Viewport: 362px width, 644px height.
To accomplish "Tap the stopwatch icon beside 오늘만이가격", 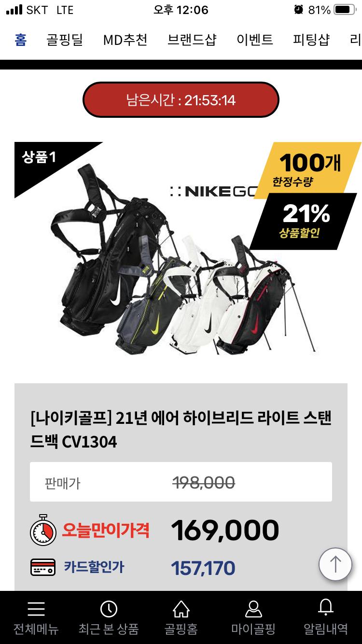I will 43,530.
